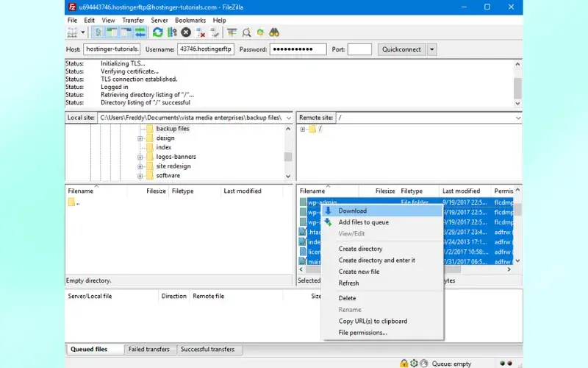Viewport: 588px width, 368px height.
Task: Expand the site redesign folder
Action: point(140,167)
